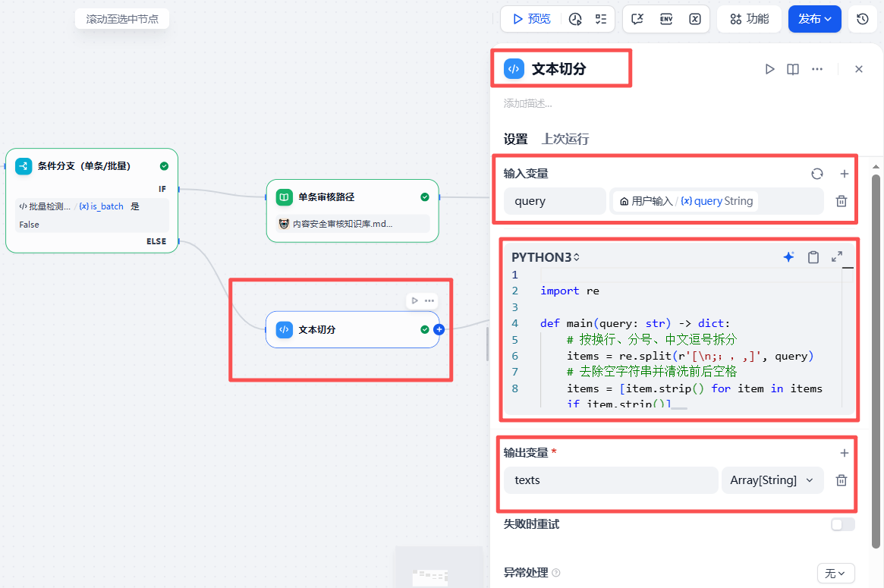884x588 pixels.
Task: Select the 文本切分 node on canvas
Action: pos(352,330)
